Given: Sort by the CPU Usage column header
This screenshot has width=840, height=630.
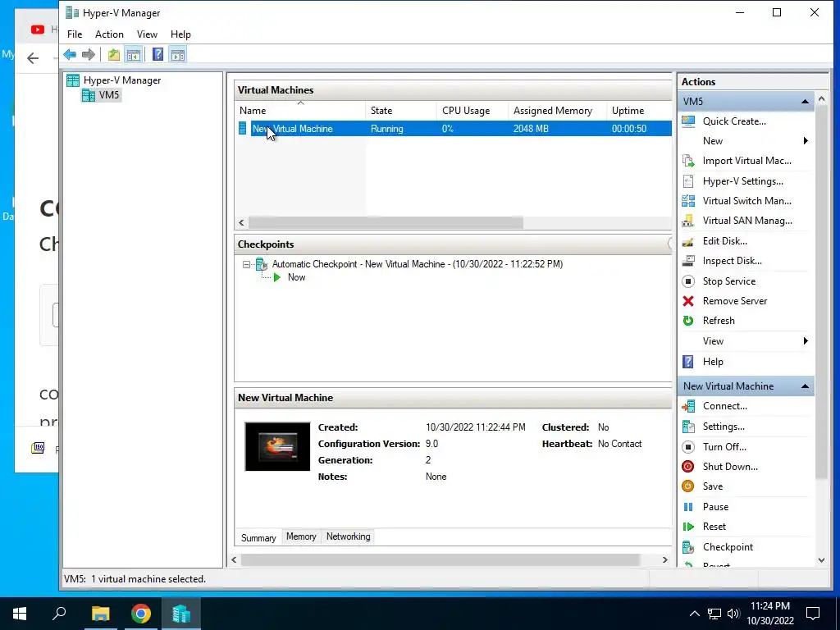Looking at the screenshot, I should point(472,111).
